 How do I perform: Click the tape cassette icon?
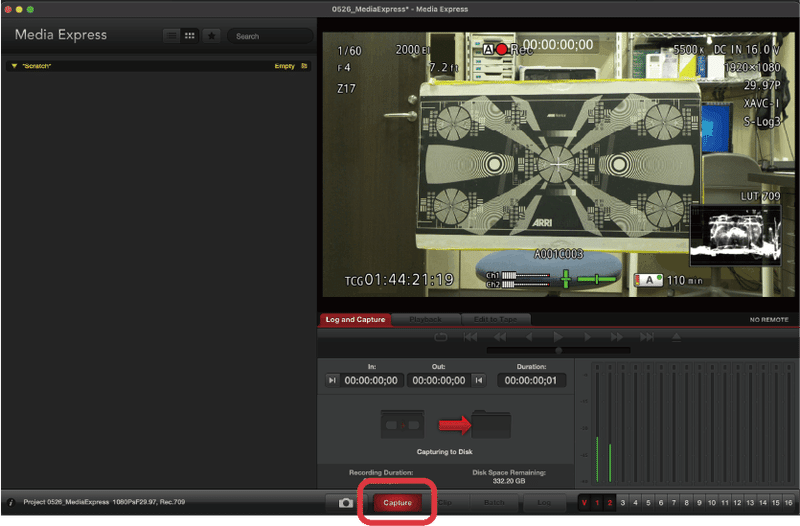tap(403, 424)
